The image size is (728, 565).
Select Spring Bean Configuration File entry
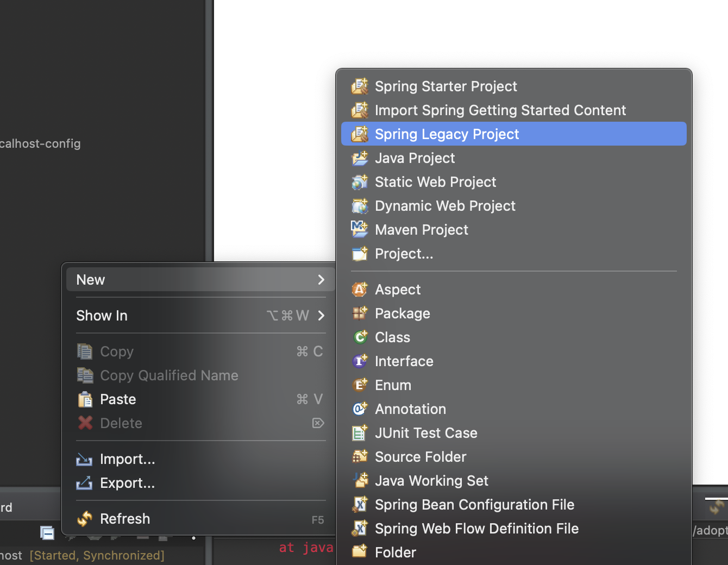tap(514, 505)
